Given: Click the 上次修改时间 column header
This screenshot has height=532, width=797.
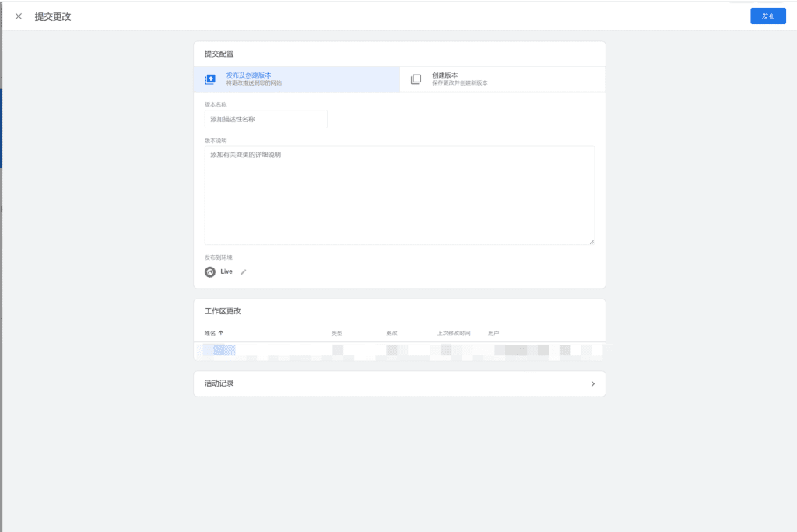Looking at the screenshot, I should click(x=454, y=334).
